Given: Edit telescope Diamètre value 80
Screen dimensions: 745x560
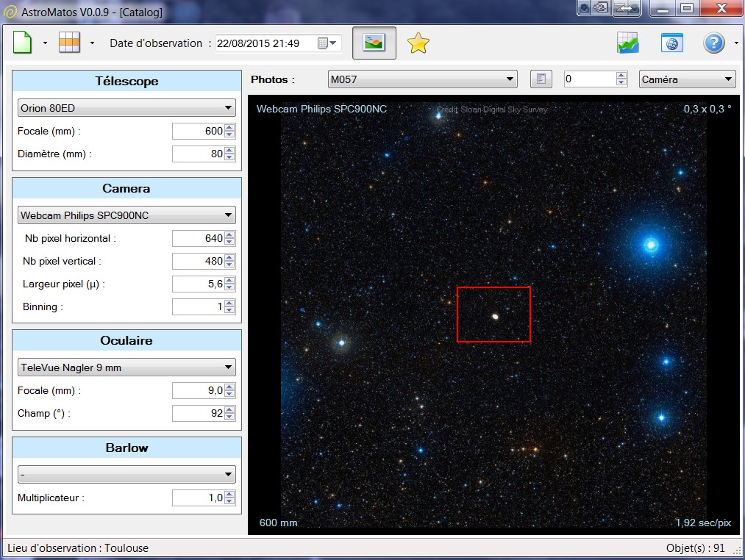Looking at the screenshot, I should point(198,154).
